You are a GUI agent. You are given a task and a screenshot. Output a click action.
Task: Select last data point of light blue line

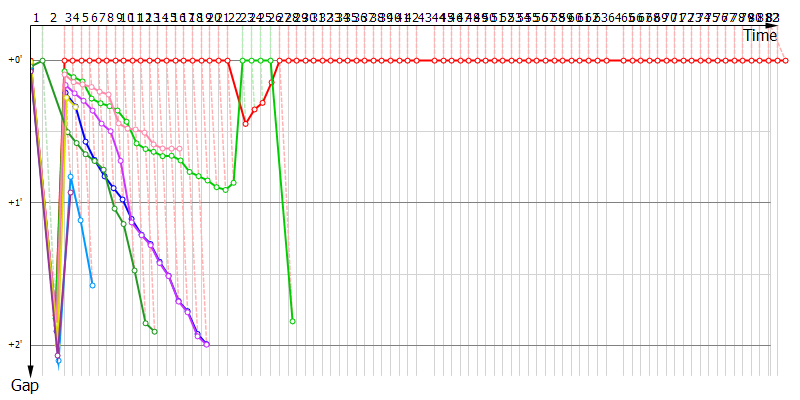point(92,285)
